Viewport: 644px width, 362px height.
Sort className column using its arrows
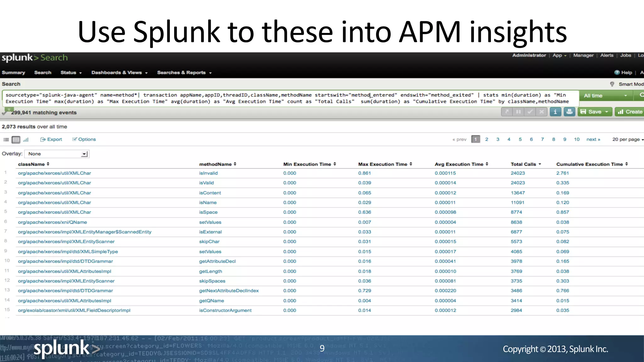[48, 164]
